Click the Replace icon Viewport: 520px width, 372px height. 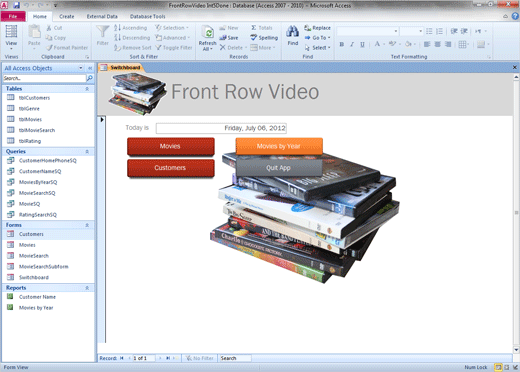click(307, 28)
